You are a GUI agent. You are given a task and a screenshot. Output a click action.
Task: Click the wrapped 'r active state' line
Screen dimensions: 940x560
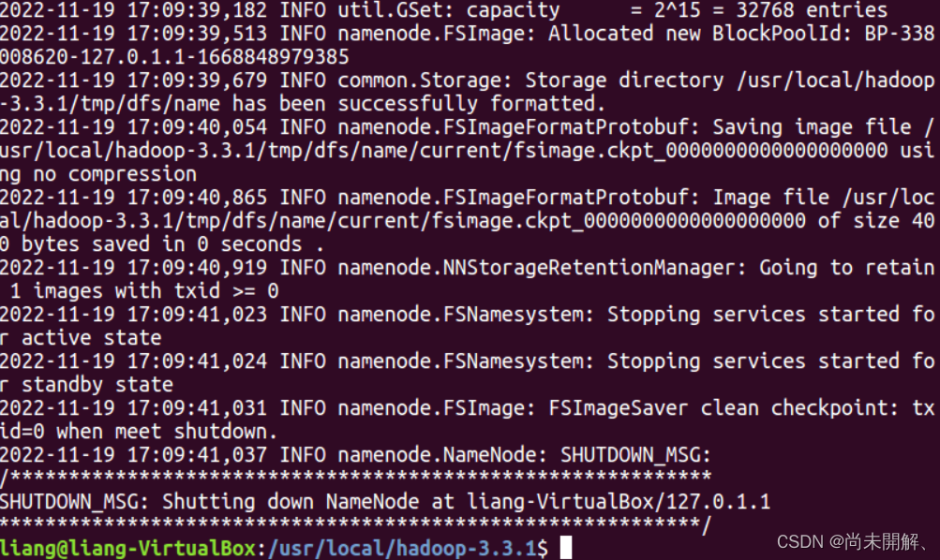coord(82,338)
